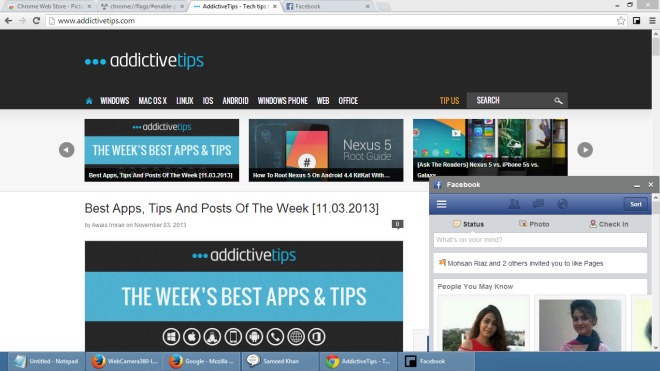Open the Linux category

[184, 101]
